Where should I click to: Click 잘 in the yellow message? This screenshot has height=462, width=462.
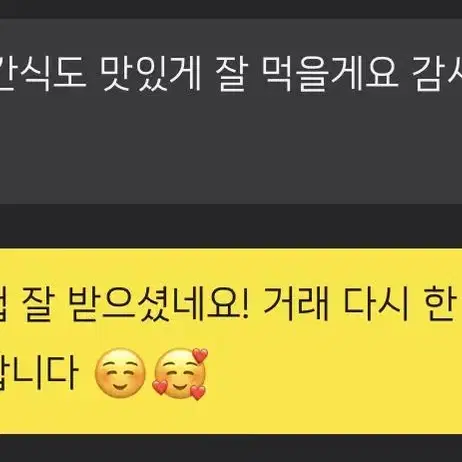point(35,305)
